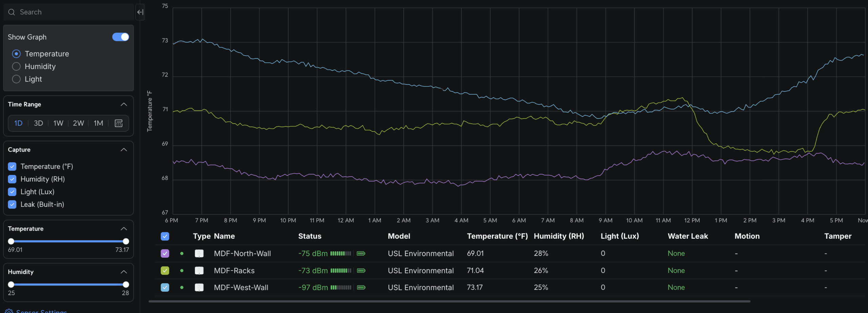Uncheck the MDF-West-Wall row checkbox
Image resolution: width=868 pixels, height=313 pixels.
165,288
